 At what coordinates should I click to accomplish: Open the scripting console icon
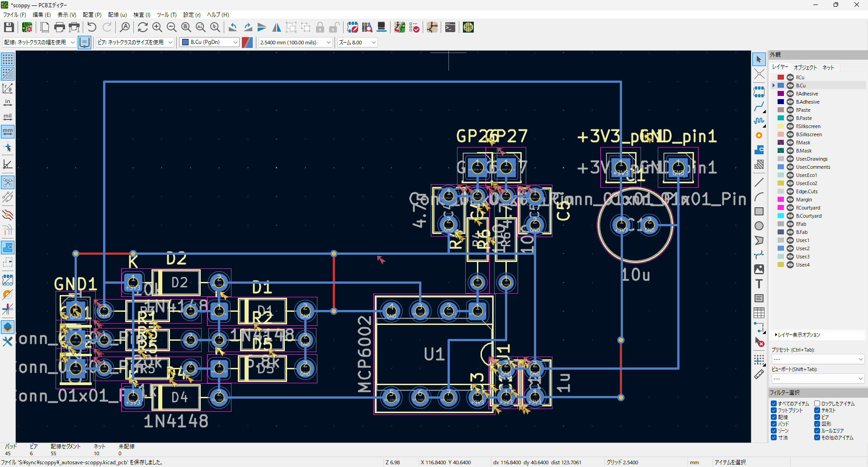(x=450, y=27)
